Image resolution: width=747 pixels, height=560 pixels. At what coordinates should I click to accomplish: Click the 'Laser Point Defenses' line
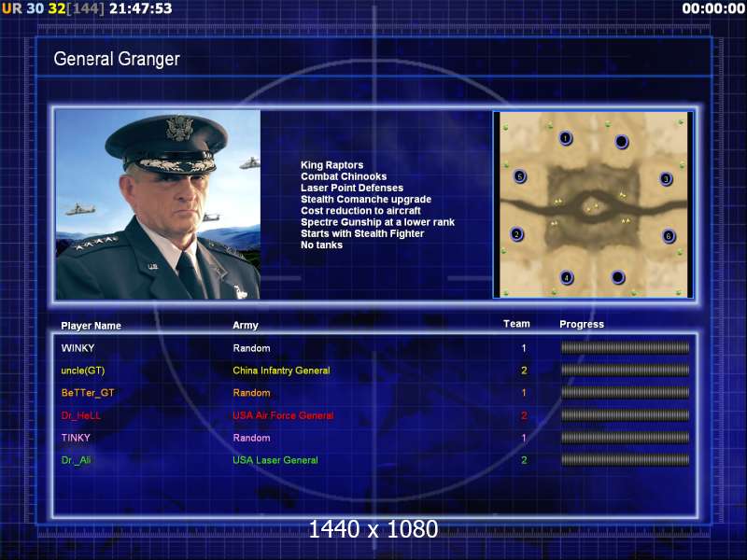352,188
